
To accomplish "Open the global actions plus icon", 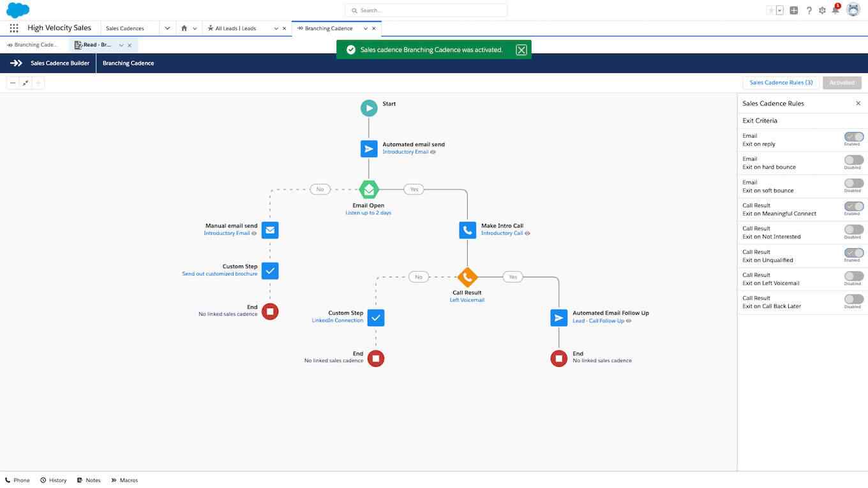I will (x=794, y=10).
